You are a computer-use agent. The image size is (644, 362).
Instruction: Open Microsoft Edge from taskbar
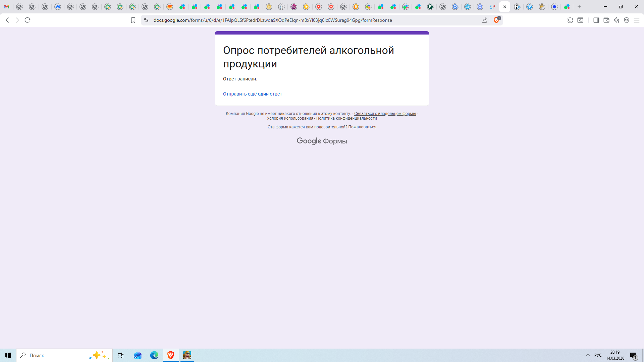[154, 355]
